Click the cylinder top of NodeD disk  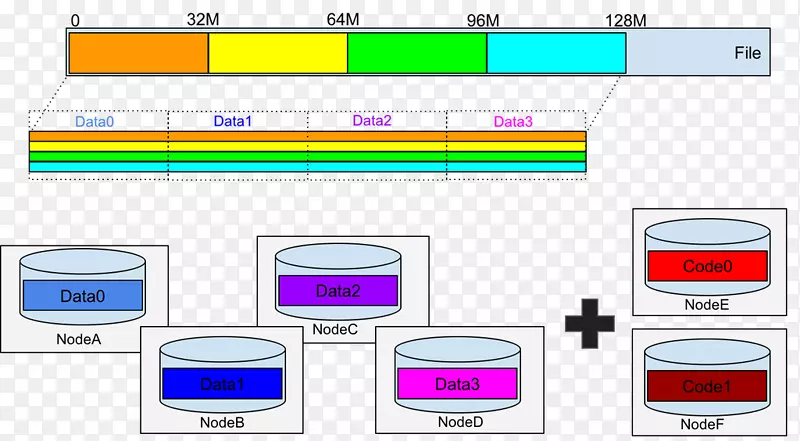[x=458, y=350]
